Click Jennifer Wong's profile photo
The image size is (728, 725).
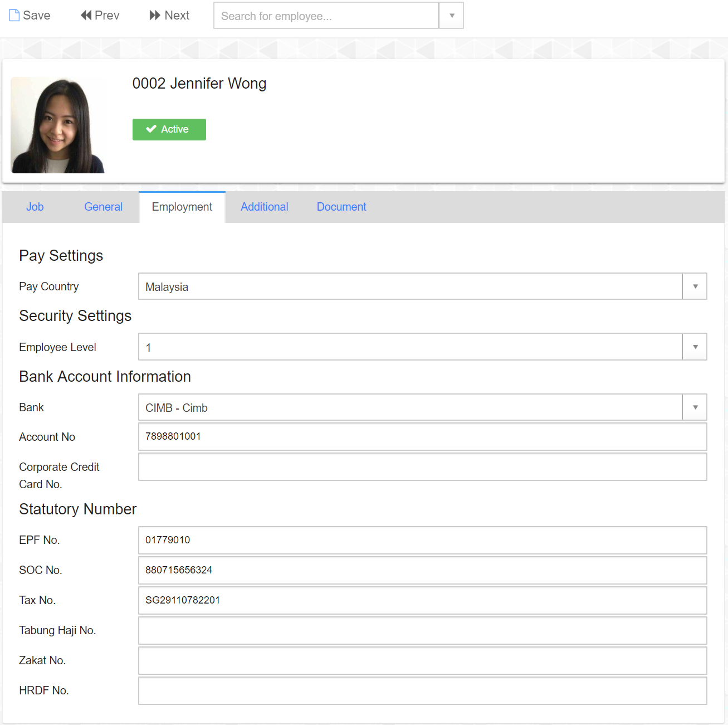tap(58, 125)
